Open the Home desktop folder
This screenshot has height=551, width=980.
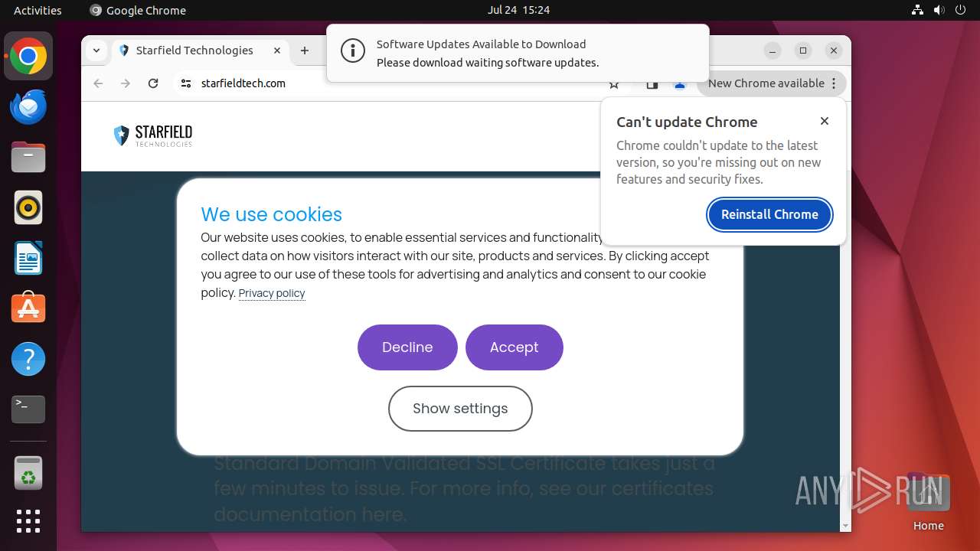click(928, 501)
